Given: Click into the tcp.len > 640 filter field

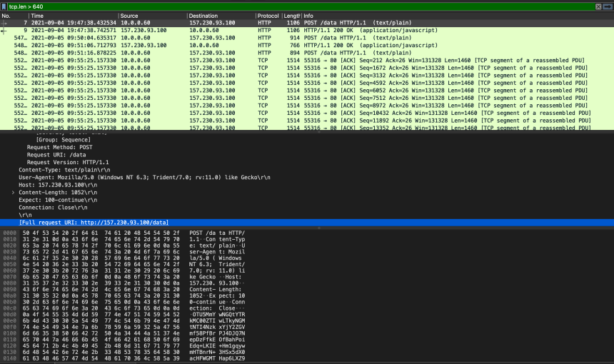Looking at the screenshot, I should pos(301,6).
